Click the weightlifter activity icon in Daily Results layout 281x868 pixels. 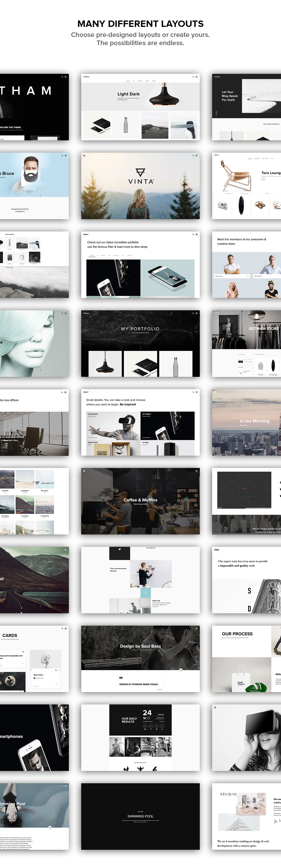pyautogui.click(x=140, y=768)
